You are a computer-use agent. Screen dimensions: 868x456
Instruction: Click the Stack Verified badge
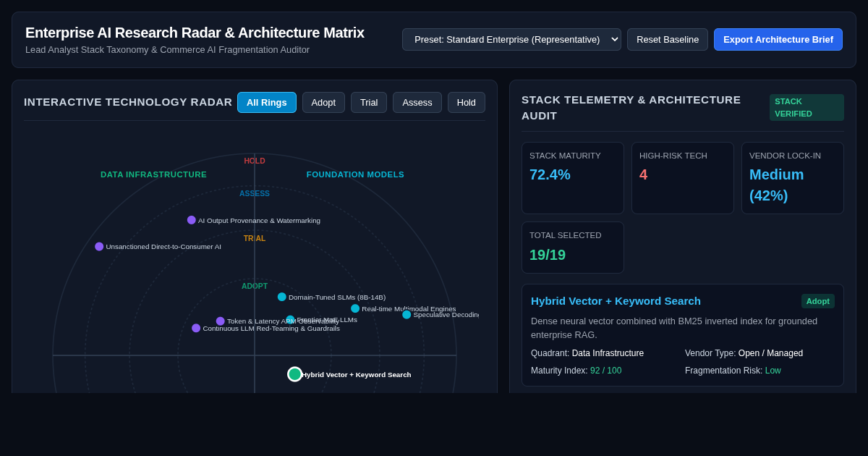pyautogui.click(x=807, y=107)
